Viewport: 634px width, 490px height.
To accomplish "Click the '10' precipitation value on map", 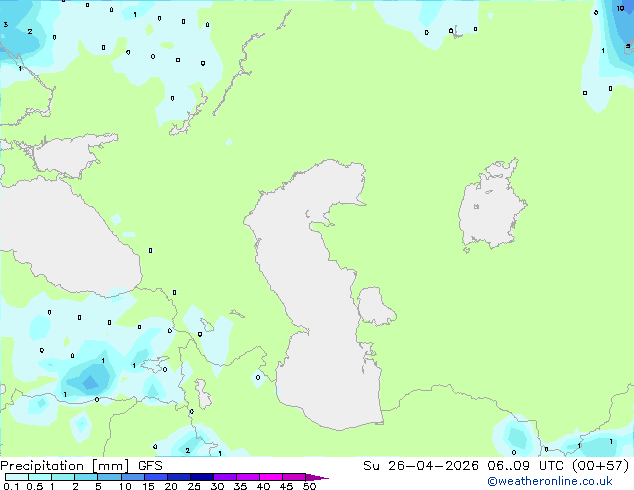I will click(x=620, y=8).
